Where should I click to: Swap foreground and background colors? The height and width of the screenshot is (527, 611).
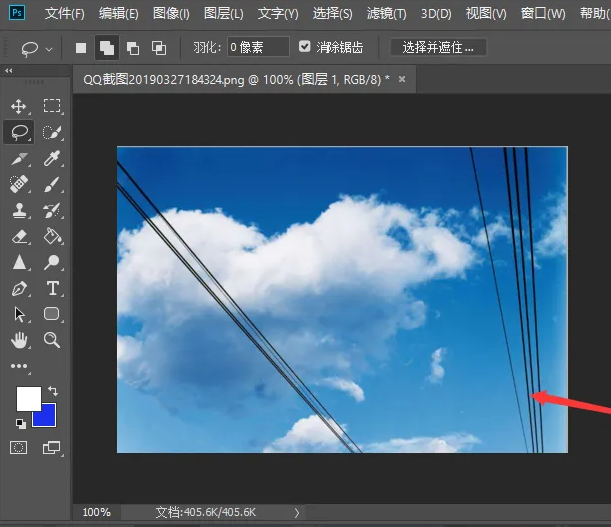(x=52, y=390)
